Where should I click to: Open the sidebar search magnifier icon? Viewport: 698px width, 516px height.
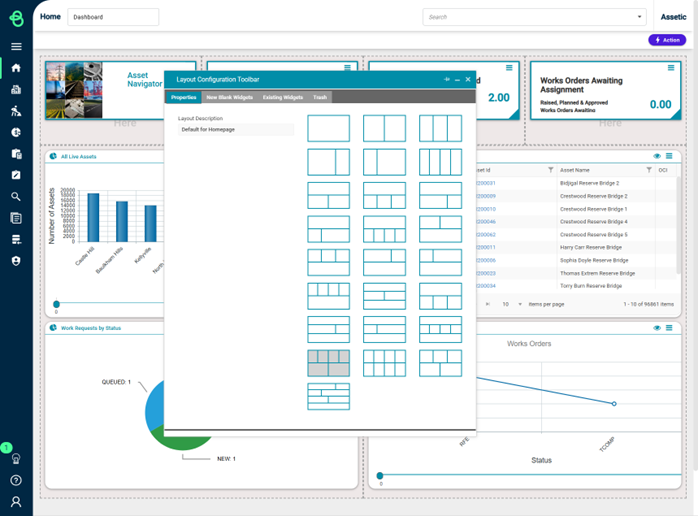(16, 197)
